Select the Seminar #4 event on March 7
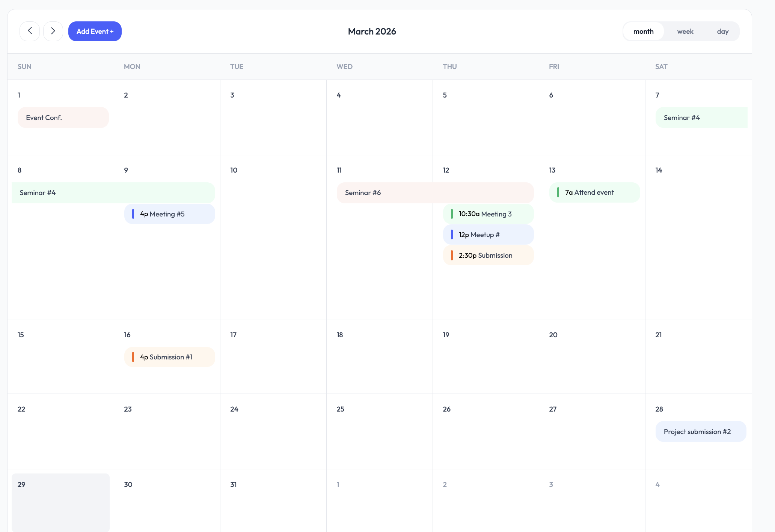The height and width of the screenshot is (532, 775). pyautogui.click(x=701, y=117)
